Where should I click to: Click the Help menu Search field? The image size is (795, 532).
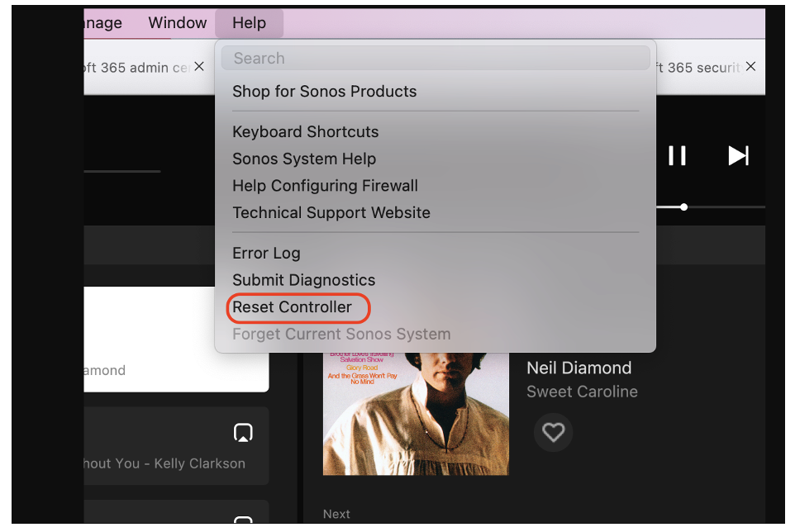[x=436, y=59]
